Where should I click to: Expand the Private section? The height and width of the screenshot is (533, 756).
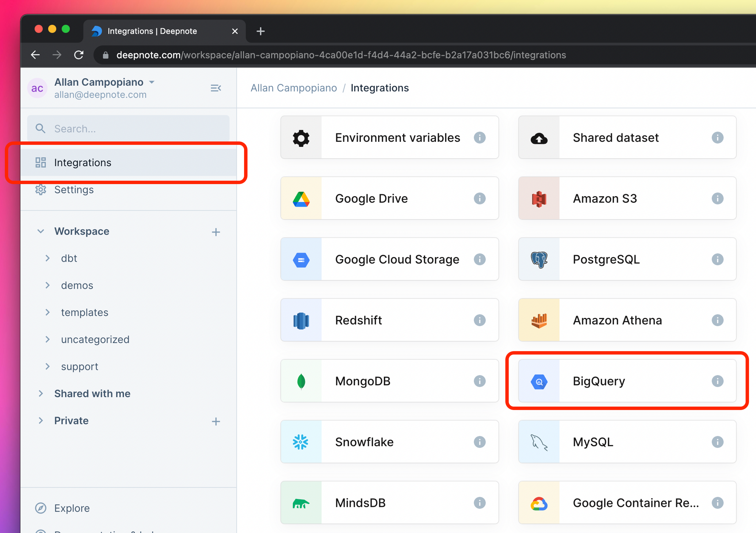(x=41, y=420)
